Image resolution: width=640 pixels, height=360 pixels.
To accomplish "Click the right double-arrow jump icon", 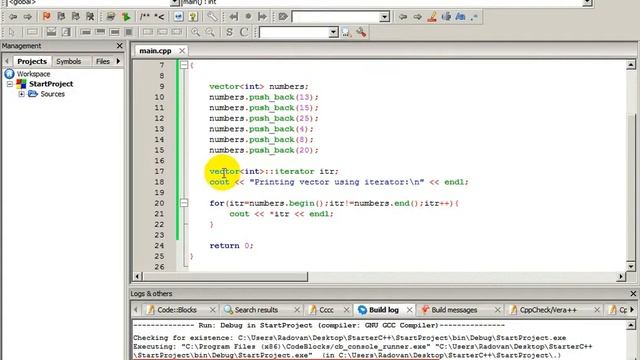I will (262, 17).
